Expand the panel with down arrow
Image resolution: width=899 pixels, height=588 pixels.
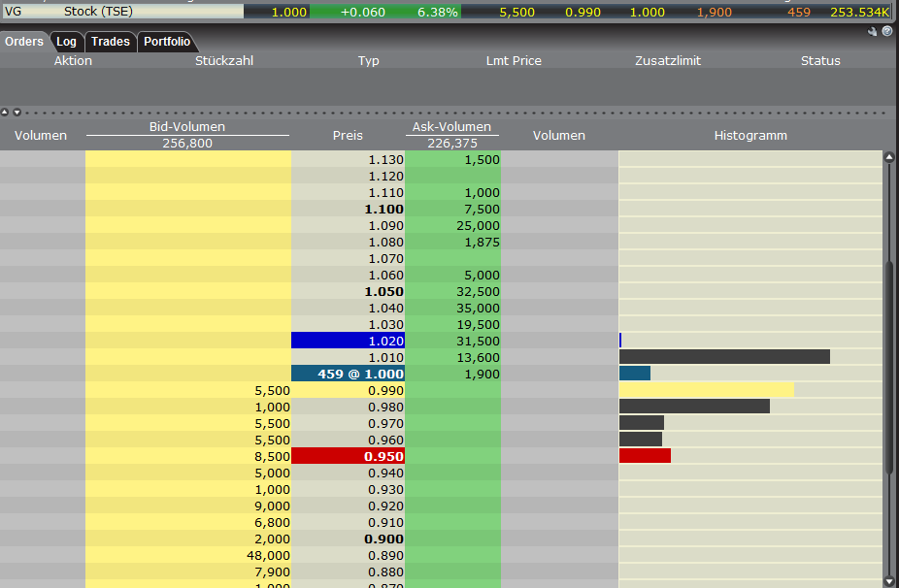17,113
